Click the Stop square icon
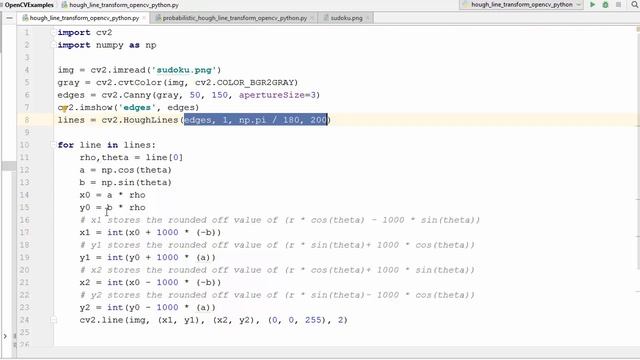Image resolution: width=640 pixels, height=360 pixels. coord(618,4)
